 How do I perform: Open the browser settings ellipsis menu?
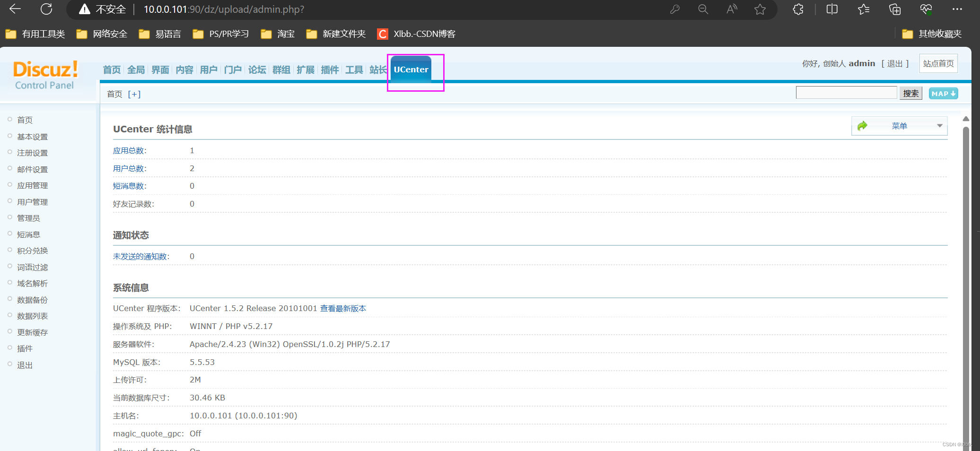click(x=957, y=9)
